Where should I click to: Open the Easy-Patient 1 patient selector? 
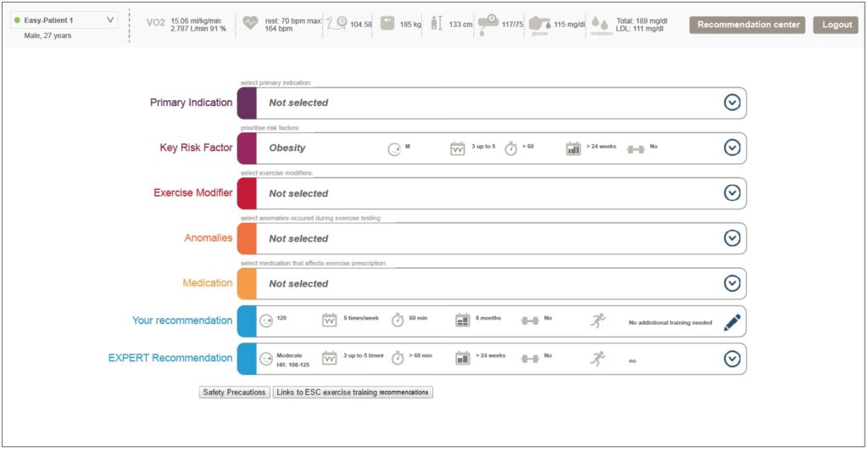pos(64,20)
